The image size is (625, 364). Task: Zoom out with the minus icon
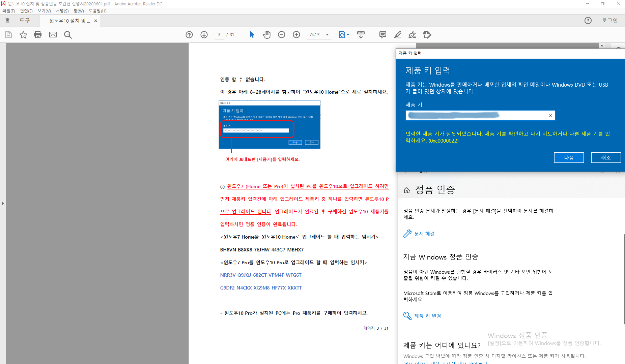pyautogui.click(x=282, y=35)
